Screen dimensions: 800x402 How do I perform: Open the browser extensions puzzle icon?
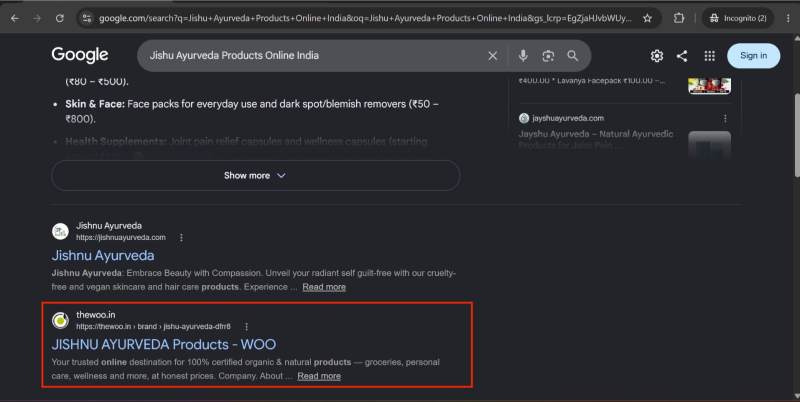pyautogui.click(x=679, y=18)
